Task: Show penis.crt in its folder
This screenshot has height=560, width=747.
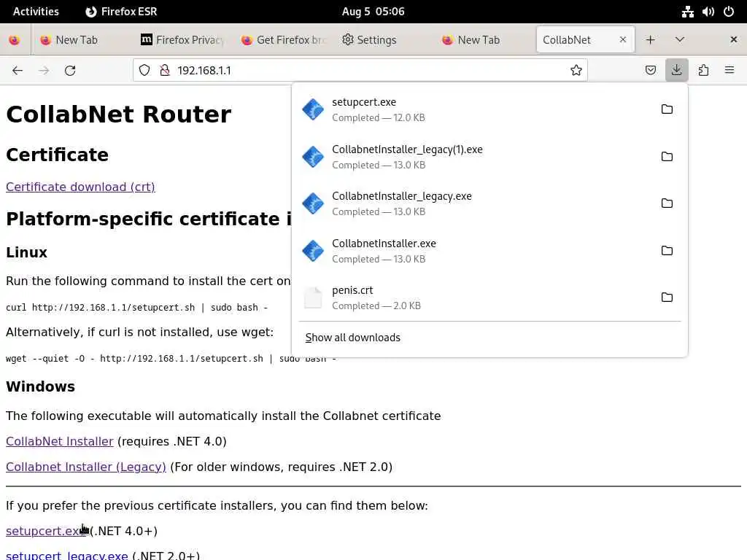Action: coord(667,297)
